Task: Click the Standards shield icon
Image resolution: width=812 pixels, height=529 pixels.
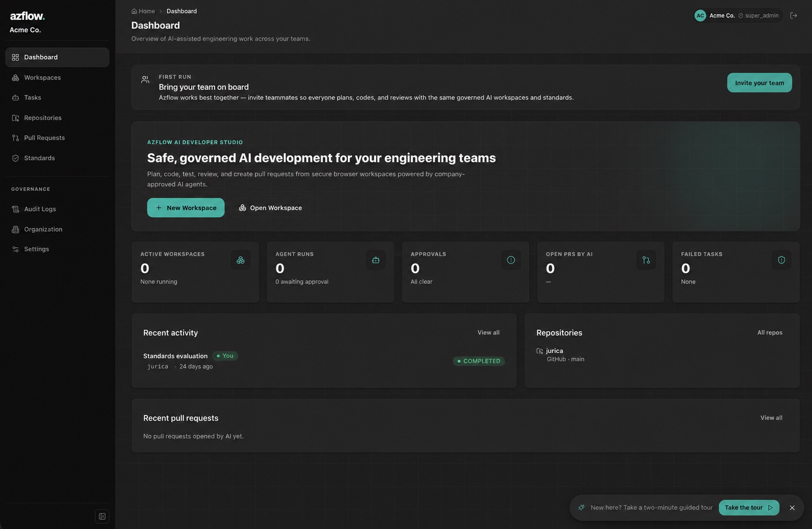Action: coord(15,158)
